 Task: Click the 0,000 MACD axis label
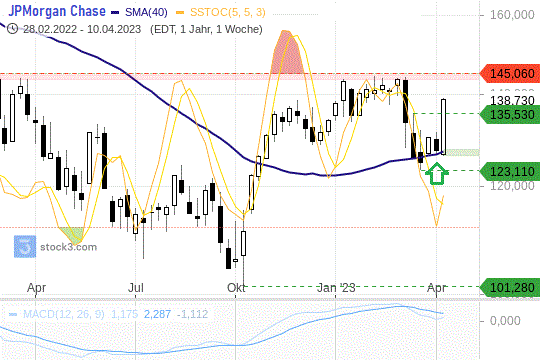(505, 321)
